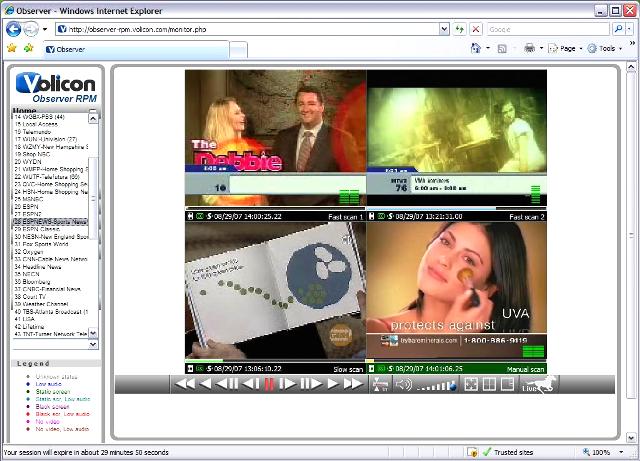Click the browser Home icon
640x461 pixels.
476,49
